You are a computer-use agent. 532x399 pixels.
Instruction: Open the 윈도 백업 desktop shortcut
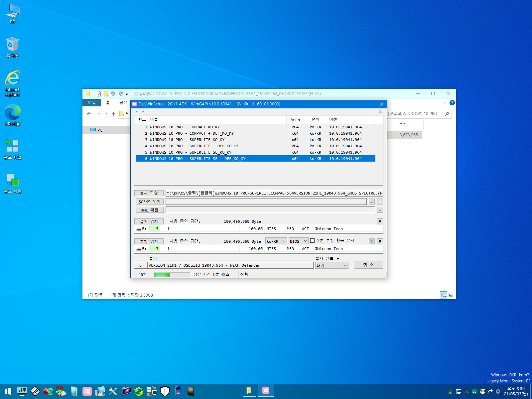pyautogui.click(x=13, y=149)
